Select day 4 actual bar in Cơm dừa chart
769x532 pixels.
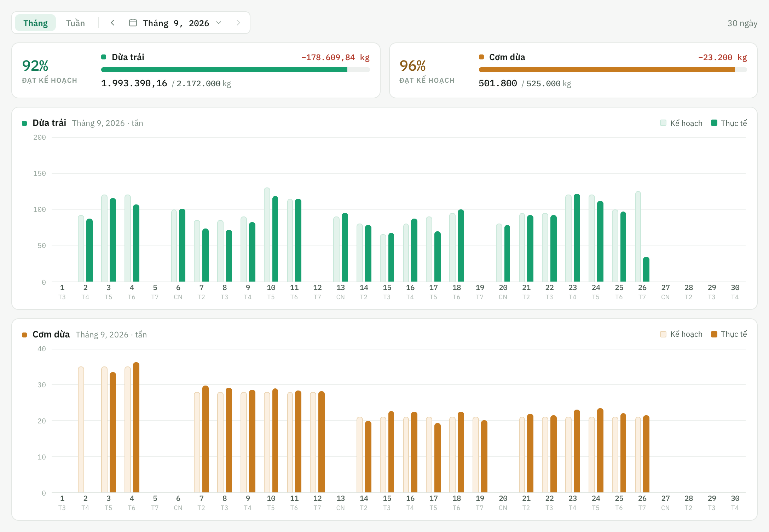point(136,428)
